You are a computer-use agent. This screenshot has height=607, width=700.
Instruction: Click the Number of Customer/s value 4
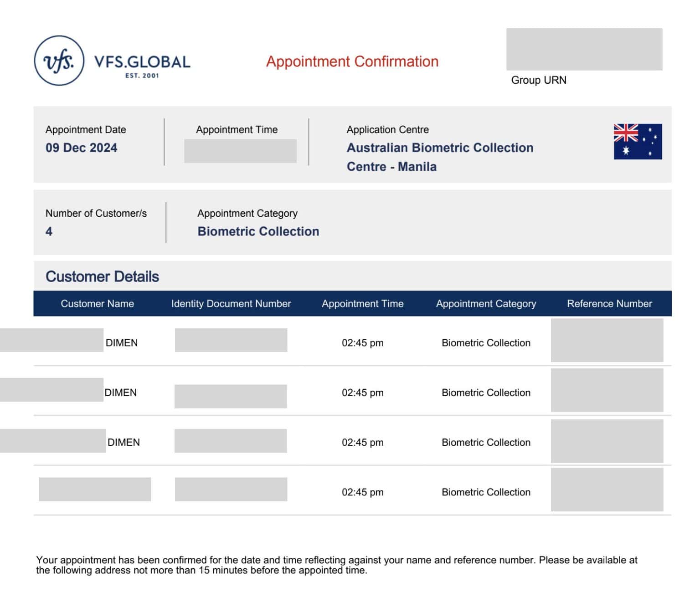pos(49,232)
